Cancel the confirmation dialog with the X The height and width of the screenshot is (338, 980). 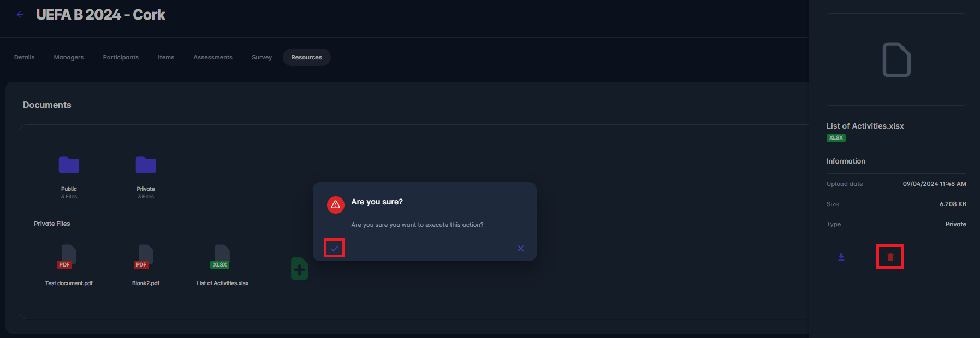pos(521,249)
